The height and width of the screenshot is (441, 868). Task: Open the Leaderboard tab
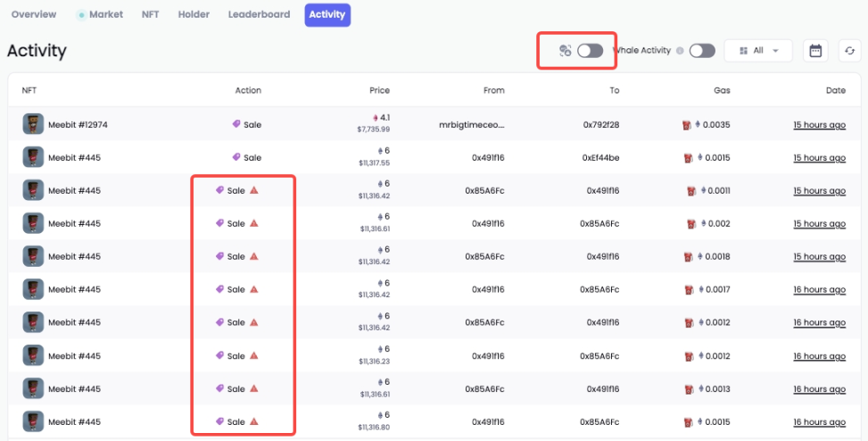coord(259,15)
